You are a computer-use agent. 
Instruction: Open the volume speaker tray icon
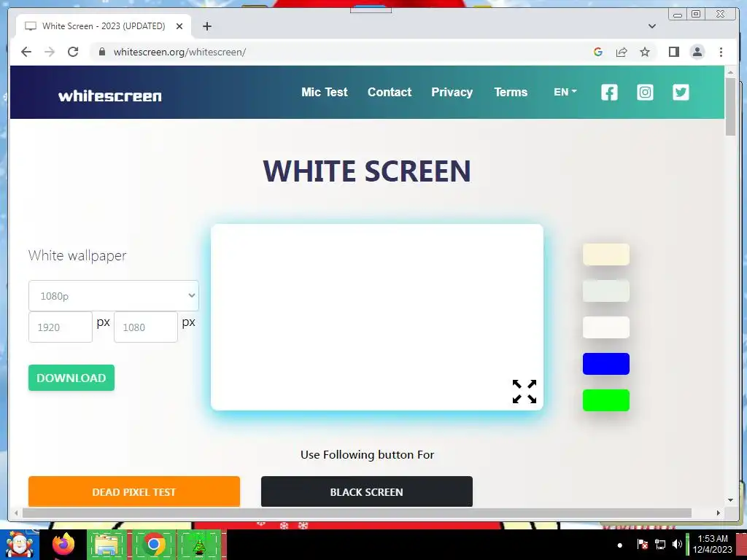tap(677, 544)
